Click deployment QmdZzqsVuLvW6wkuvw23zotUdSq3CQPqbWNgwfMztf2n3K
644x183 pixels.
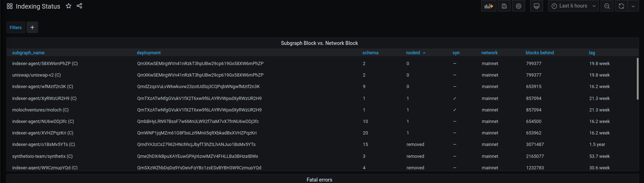tap(198, 87)
